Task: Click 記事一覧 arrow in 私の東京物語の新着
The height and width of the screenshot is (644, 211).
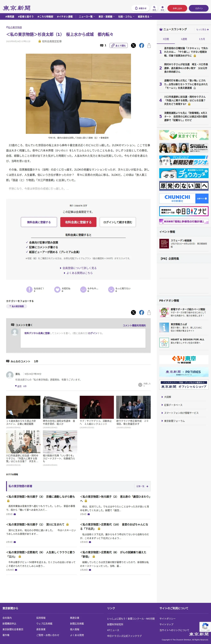Action: coord(142,486)
